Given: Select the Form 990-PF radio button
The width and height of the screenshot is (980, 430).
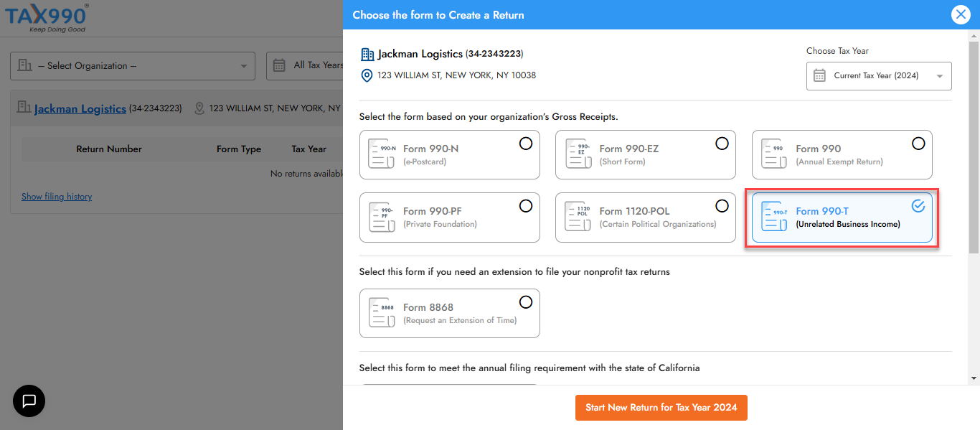Looking at the screenshot, I should tap(526, 206).
